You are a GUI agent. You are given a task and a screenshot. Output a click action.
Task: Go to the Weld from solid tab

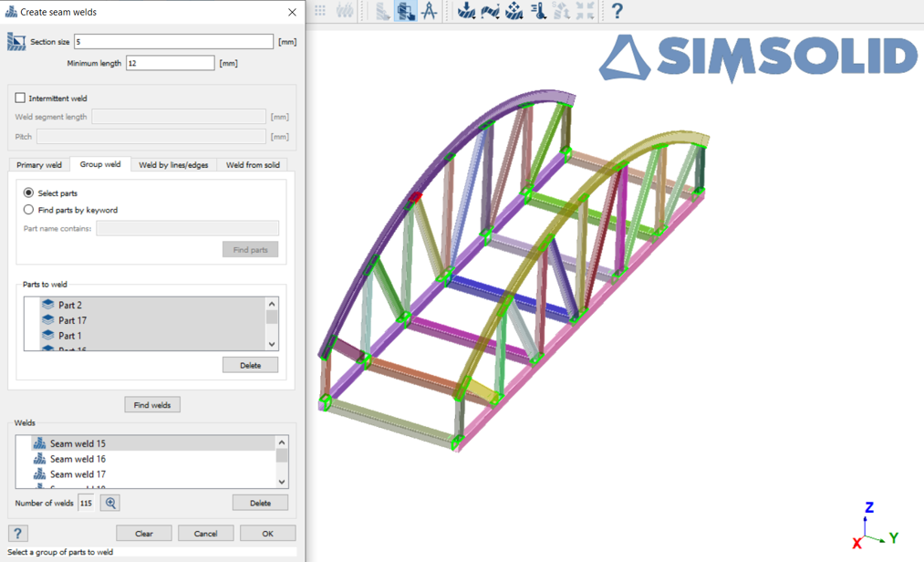pyautogui.click(x=253, y=165)
